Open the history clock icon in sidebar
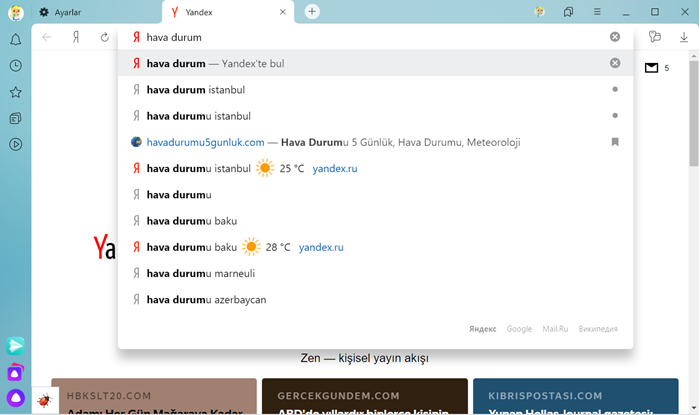Viewport: 700px width, 415px height. (16, 66)
